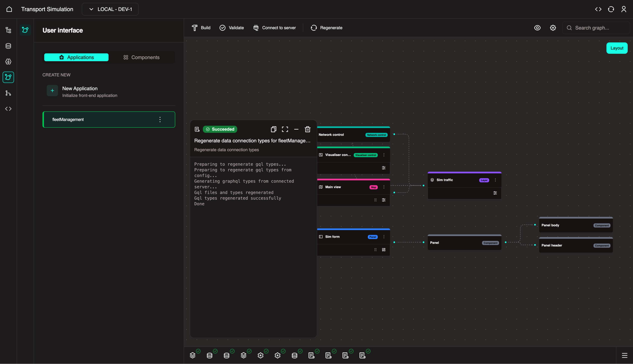
Task: Click the Succeeded status badge
Action: 220,129
